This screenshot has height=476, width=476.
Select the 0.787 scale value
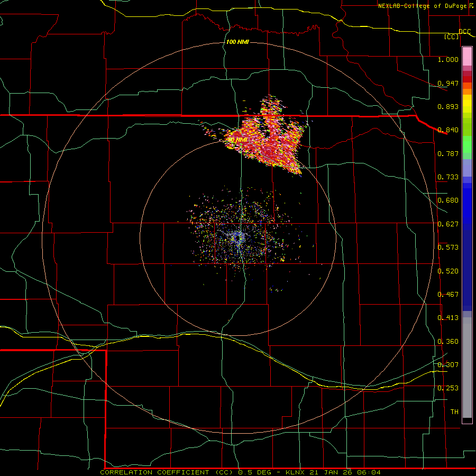(x=448, y=153)
